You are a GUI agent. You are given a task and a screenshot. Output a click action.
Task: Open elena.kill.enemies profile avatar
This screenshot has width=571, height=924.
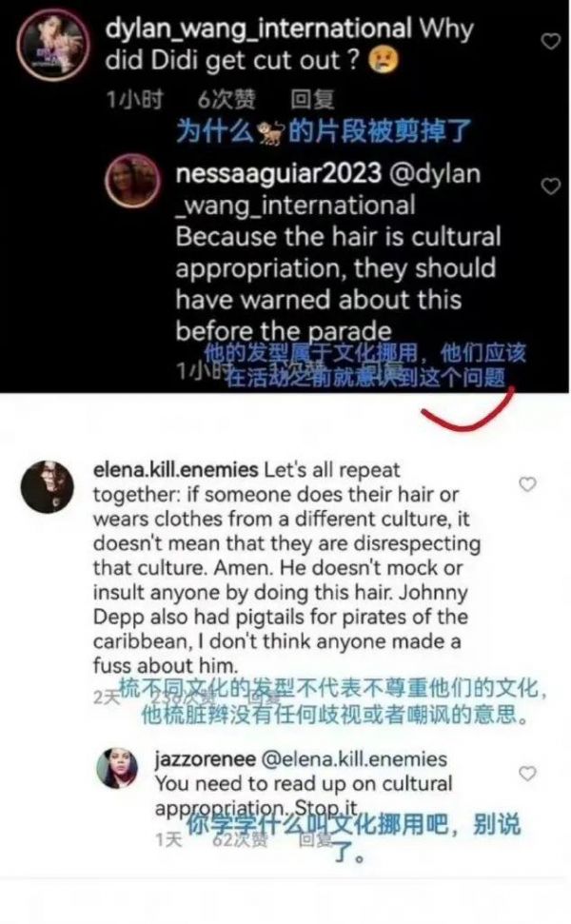48,487
